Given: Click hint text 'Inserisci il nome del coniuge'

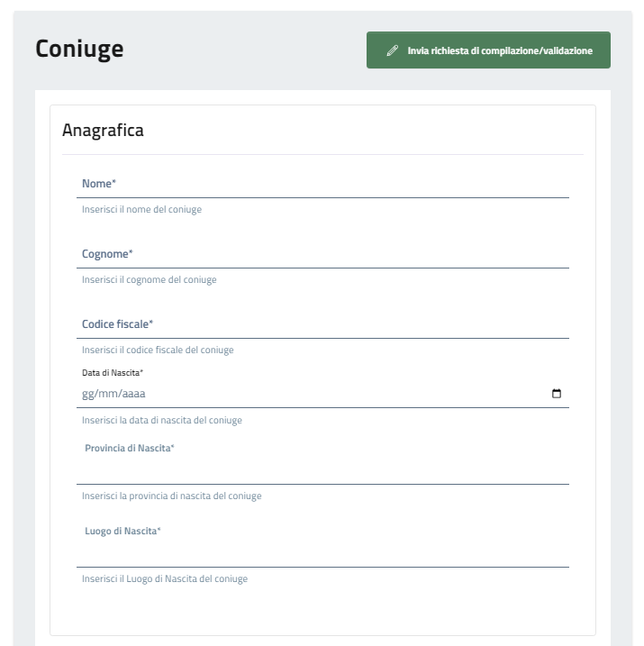Looking at the screenshot, I should tap(141, 209).
